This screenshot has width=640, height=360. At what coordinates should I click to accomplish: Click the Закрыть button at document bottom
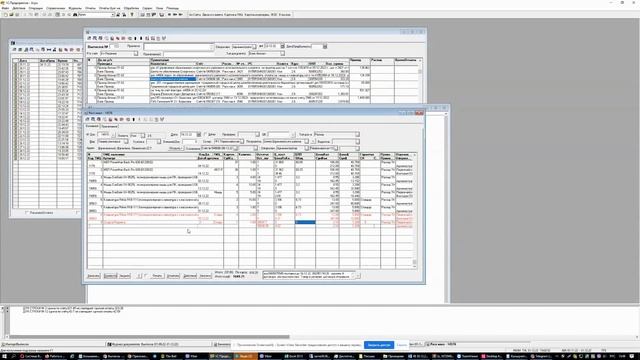click(124, 276)
